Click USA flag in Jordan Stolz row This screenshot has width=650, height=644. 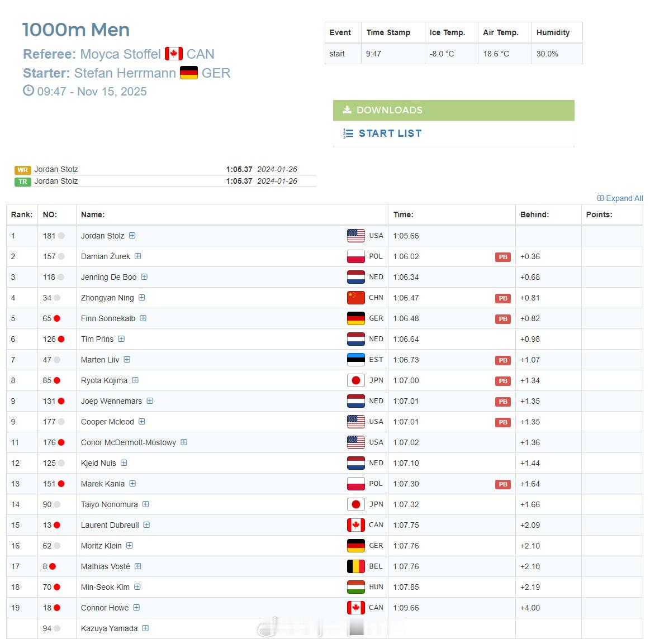pyautogui.click(x=355, y=236)
